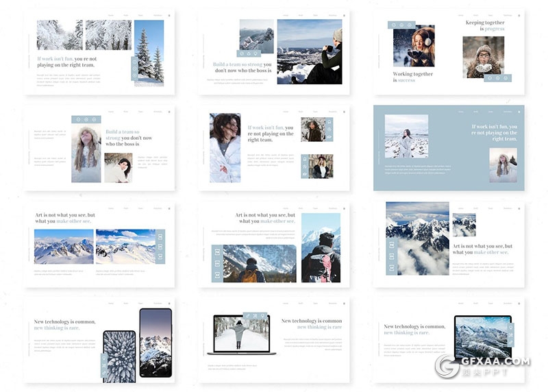This screenshot has width=548, height=392.
Task: Select the large cloudy mountain peak photo
Action: 417,238
